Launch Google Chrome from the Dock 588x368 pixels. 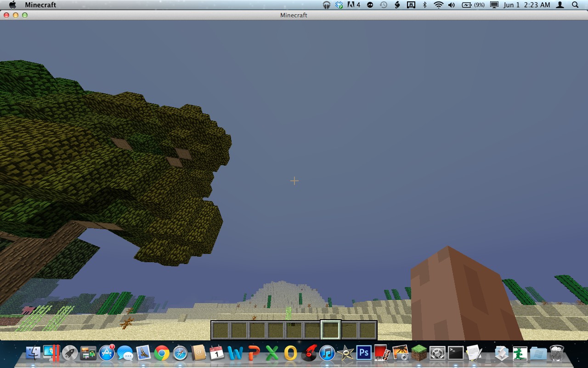point(162,353)
